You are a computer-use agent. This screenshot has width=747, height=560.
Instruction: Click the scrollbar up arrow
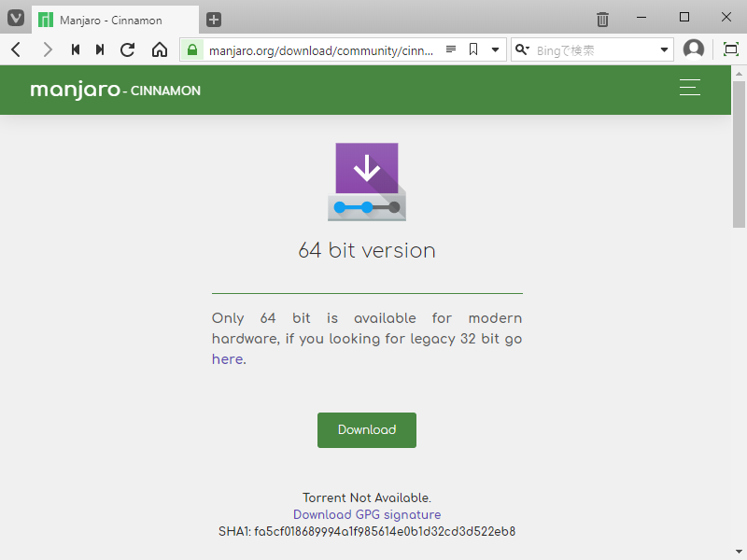click(x=739, y=74)
